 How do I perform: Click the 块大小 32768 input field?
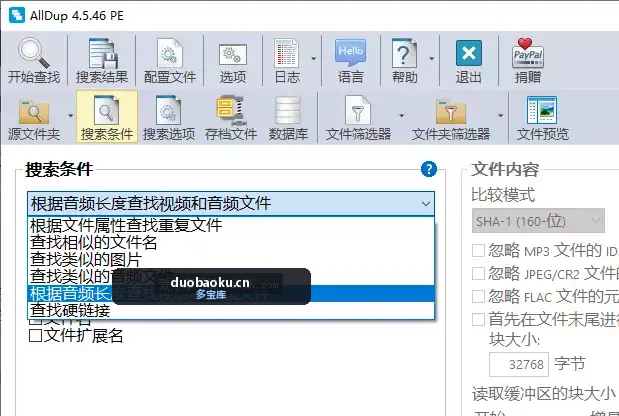519,364
